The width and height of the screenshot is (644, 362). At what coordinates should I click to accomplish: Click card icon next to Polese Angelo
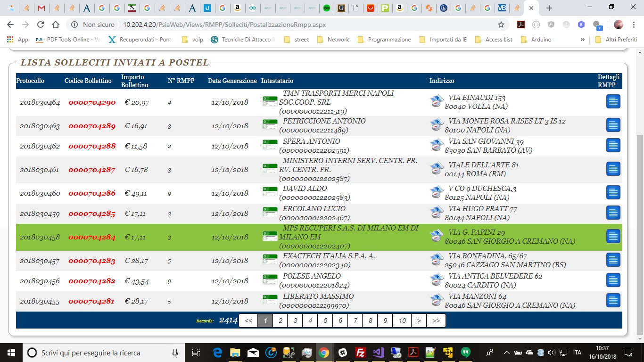(270, 280)
